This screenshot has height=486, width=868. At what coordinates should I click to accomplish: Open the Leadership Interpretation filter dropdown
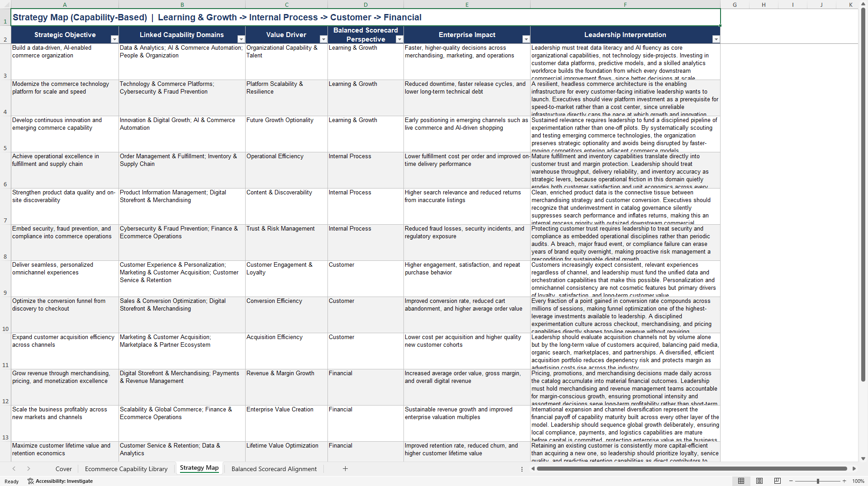716,39
